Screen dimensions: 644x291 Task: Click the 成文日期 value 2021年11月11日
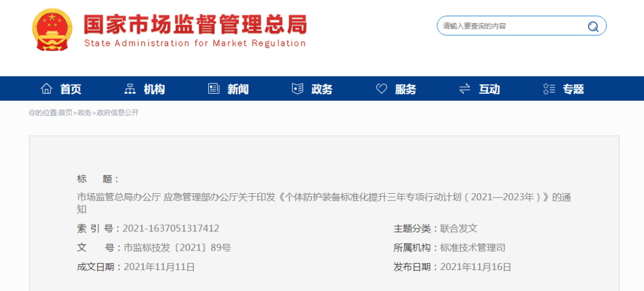(159, 267)
